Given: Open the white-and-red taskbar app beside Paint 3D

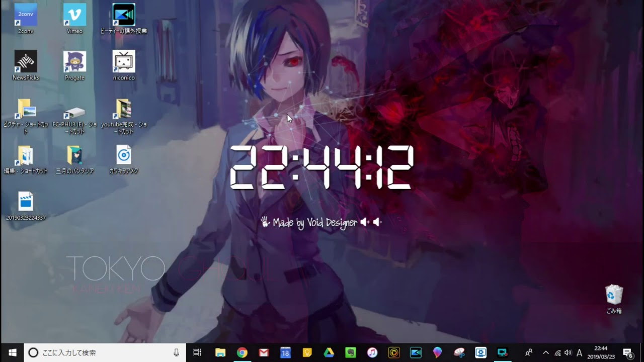Looking at the screenshot, I should [459, 352].
